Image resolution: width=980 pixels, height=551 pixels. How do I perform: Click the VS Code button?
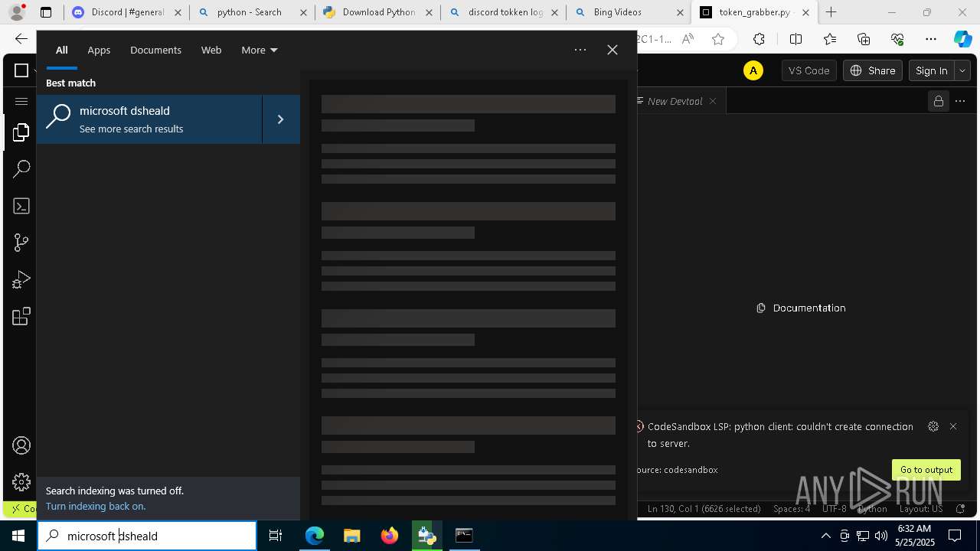click(x=808, y=70)
